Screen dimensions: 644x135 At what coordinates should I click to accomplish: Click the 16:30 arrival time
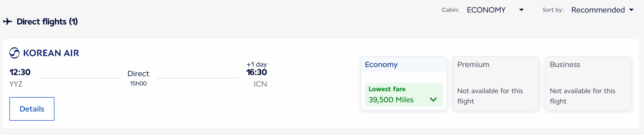(x=256, y=72)
